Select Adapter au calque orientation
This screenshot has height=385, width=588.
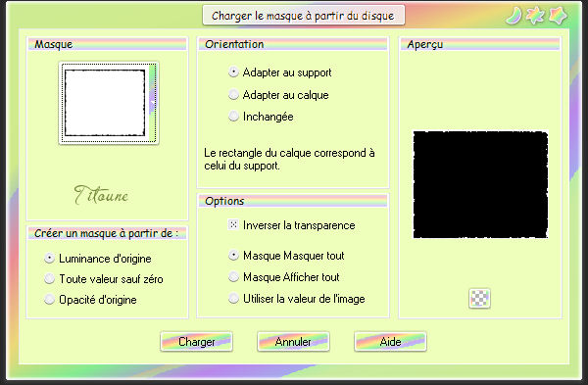click(233, 94)
